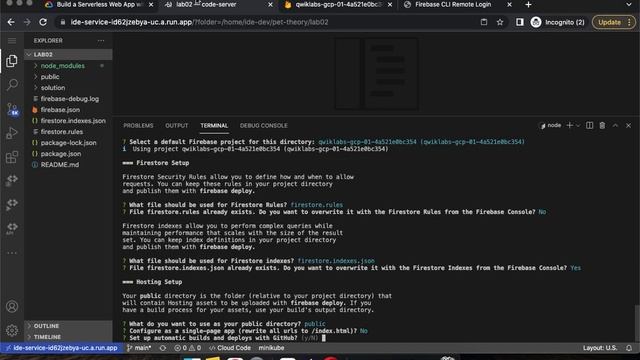Close the terminal panel
Image resolution: width=640 pixels, height=360 pixels.
coord(628,125)
